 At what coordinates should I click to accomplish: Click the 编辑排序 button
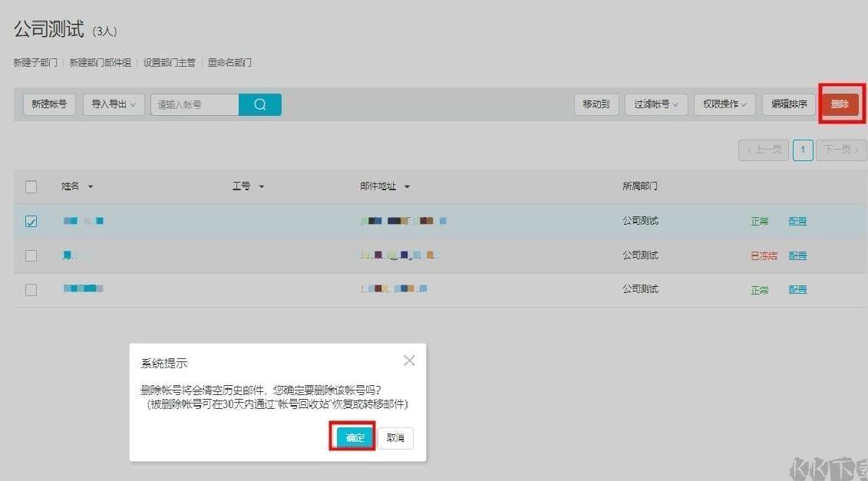789,104
